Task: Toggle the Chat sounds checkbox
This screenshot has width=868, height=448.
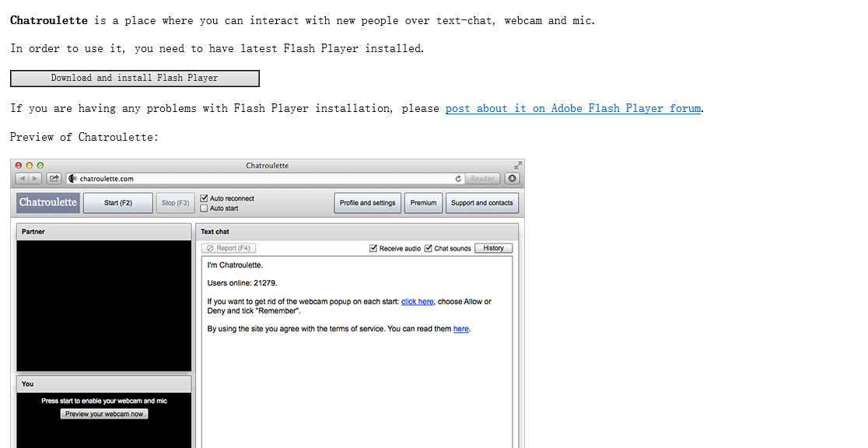Action: tap(428, 248)
